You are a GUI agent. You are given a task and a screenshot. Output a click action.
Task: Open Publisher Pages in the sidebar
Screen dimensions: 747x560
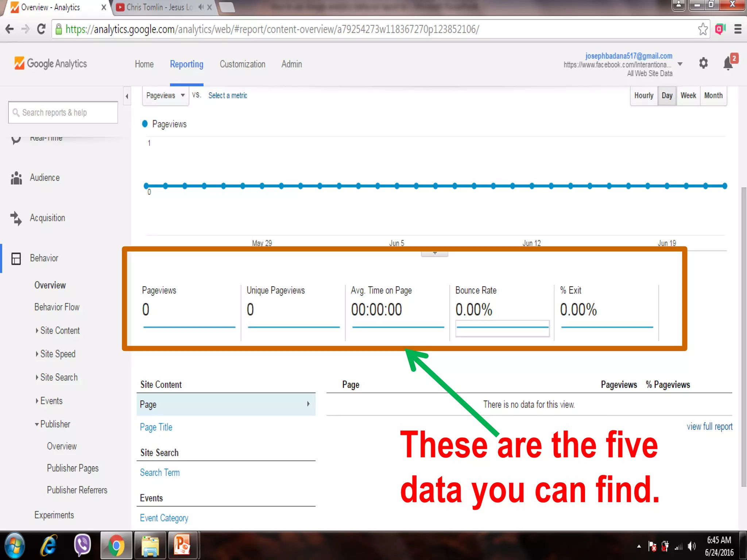[73, 468]
